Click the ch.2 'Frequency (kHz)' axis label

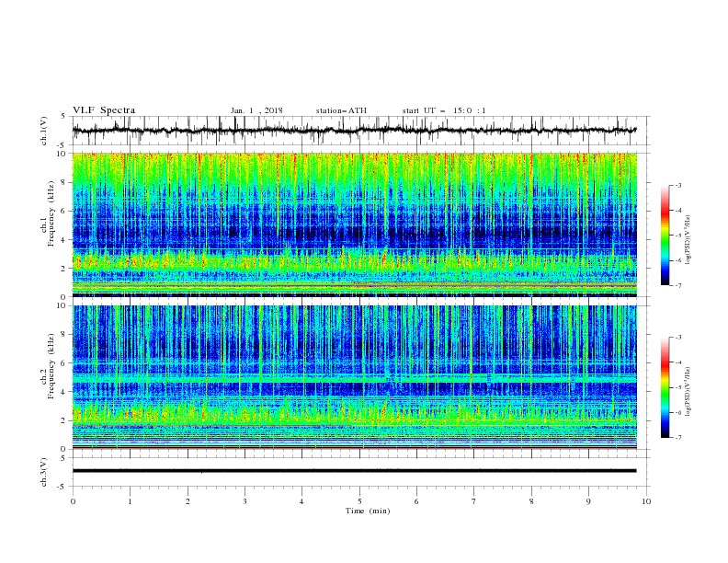click(51, 366)
